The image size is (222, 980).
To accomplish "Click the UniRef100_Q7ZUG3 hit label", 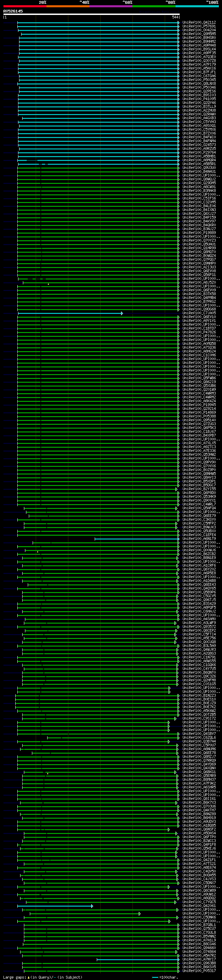I will coord(199,424).
